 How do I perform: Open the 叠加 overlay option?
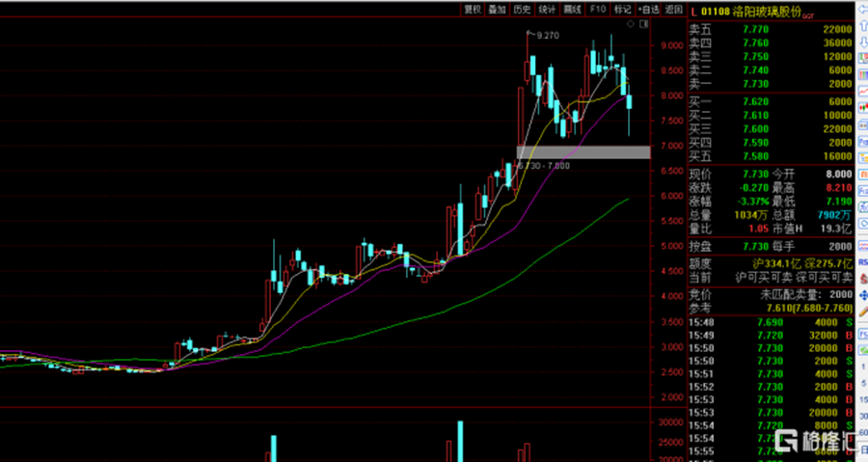(497, 9)
